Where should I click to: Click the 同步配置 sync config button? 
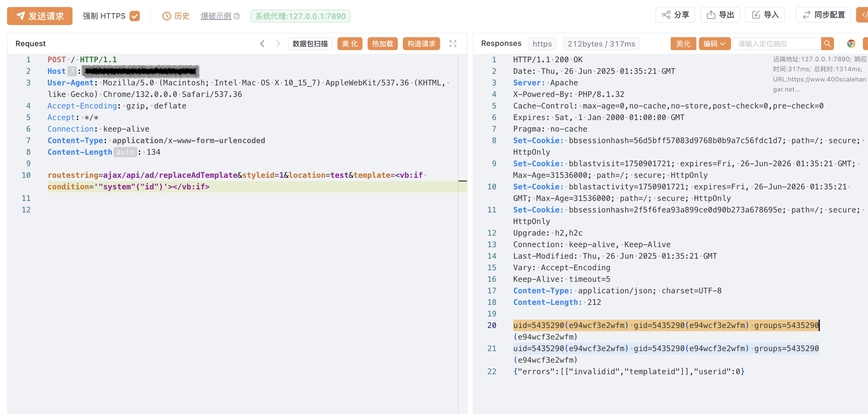823,15
